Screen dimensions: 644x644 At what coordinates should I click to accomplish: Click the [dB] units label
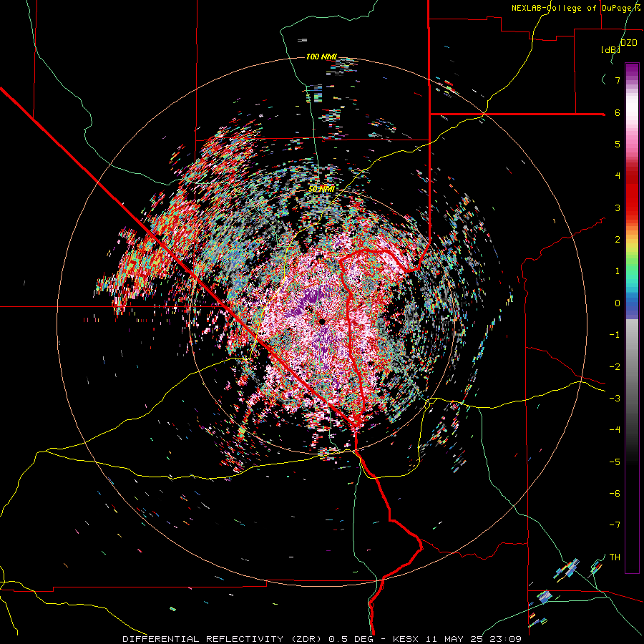611,49
